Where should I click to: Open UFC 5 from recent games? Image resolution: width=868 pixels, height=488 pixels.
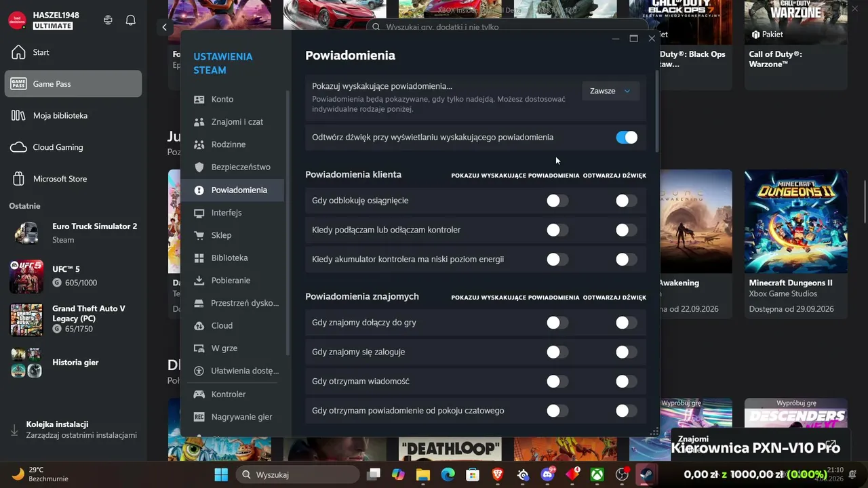coord(73,276)
